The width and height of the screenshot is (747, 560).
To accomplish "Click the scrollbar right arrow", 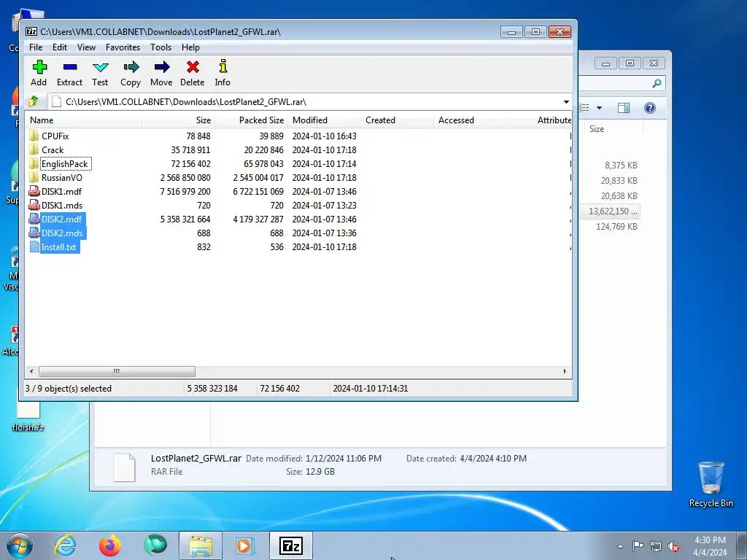I will [565, 371].
